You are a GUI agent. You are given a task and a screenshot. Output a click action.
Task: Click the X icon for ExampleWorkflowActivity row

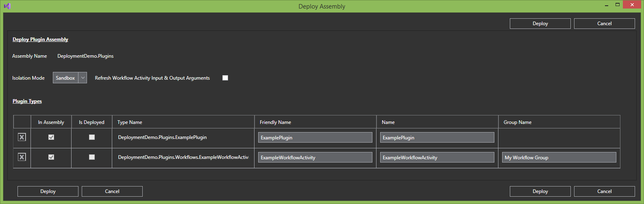(22, 157)
